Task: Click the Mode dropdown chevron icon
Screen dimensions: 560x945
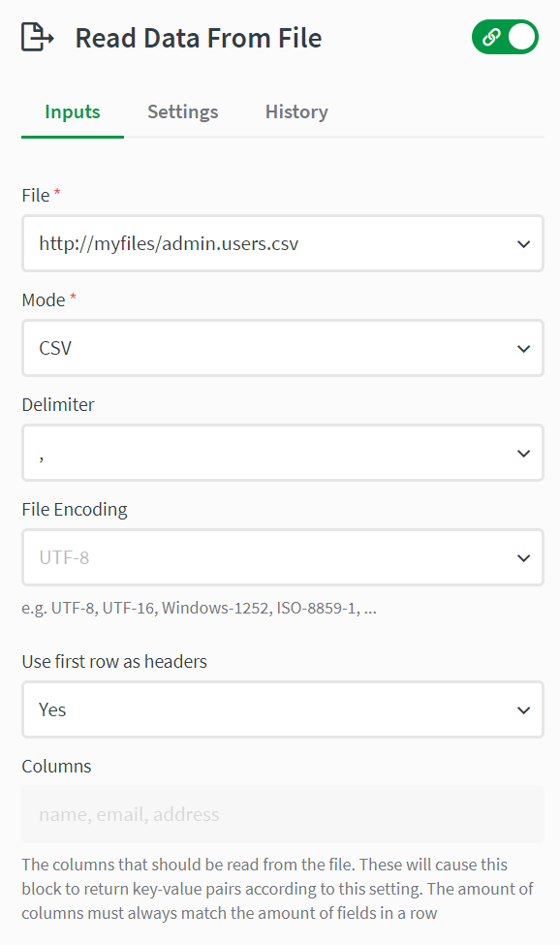Action: (x=523, y=348)
